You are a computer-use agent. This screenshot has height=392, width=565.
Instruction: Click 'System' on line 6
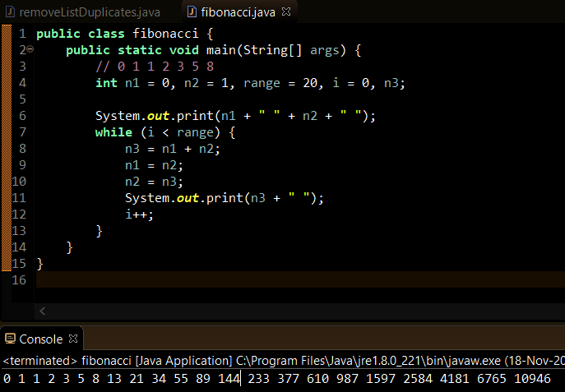pos(117,116)
